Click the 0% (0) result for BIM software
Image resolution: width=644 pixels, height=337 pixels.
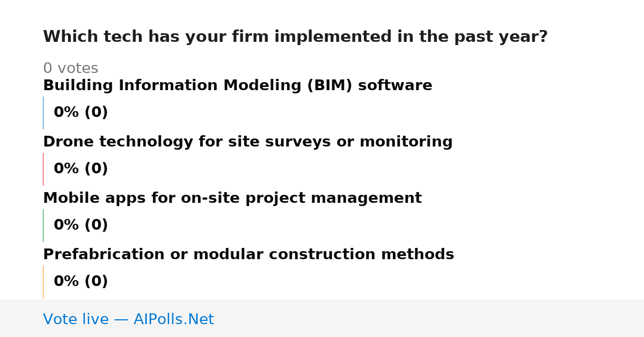point(81,113)
